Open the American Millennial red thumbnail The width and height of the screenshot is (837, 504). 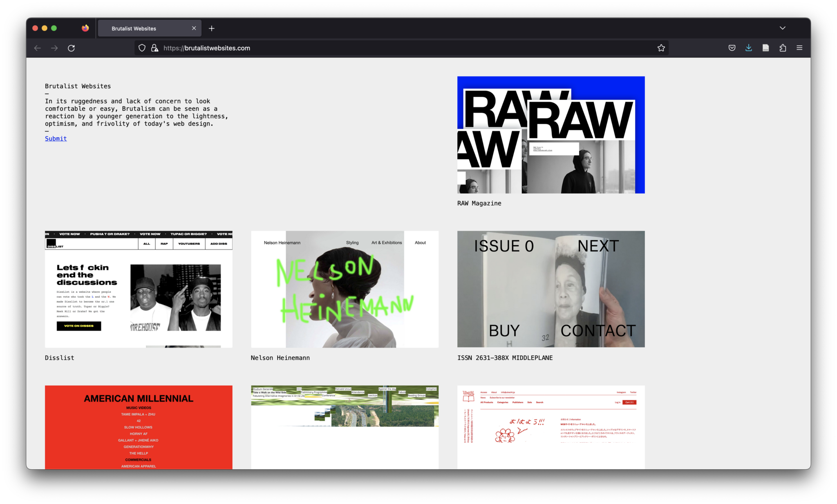[139, 427]
